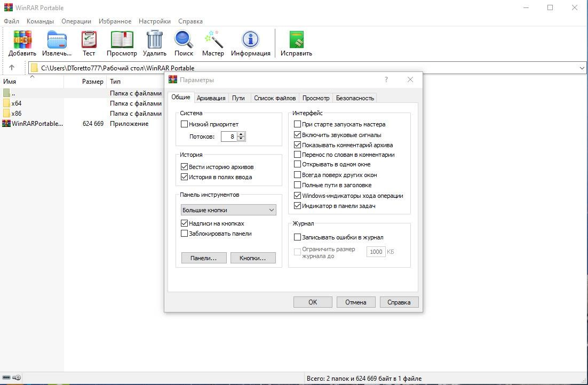Screen dimensions: 588x385
Task: Open the Просмотр (View) book icon
Action: point(122,39)
